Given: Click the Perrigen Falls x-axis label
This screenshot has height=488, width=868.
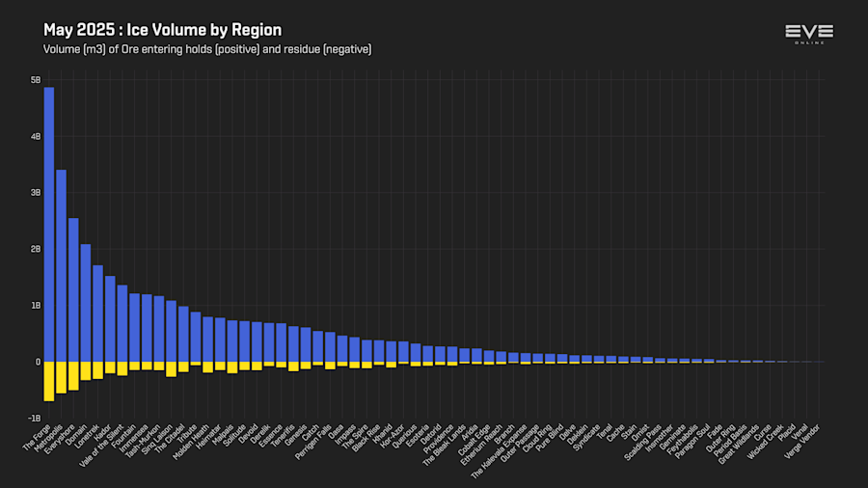Looking at the screenshot, I should pyautogui.click(x=313, y=442).
